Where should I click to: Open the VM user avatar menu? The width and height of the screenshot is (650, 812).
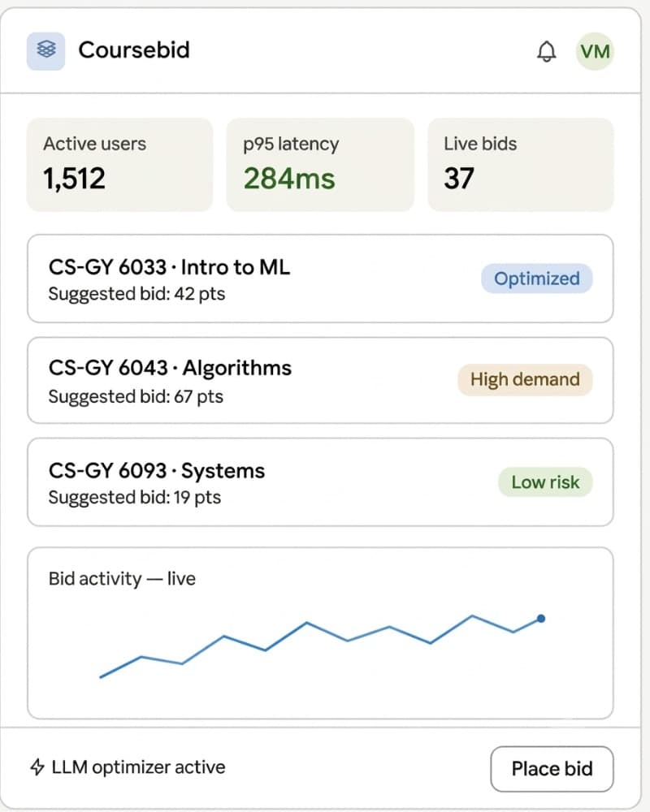(595, 51)
